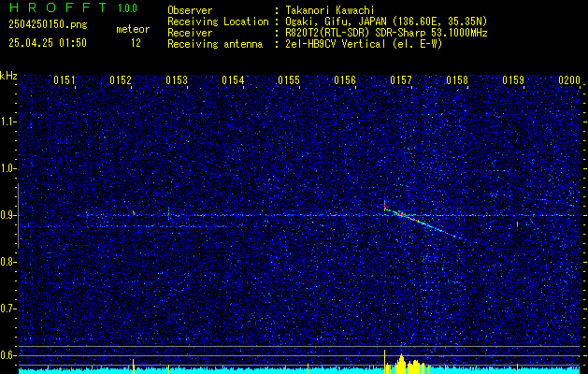Click the 0159 time axis marker

point(513,80)
